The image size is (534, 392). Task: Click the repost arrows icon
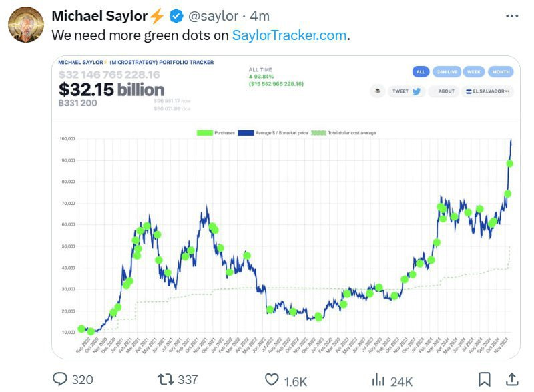[x=164, y=379]
